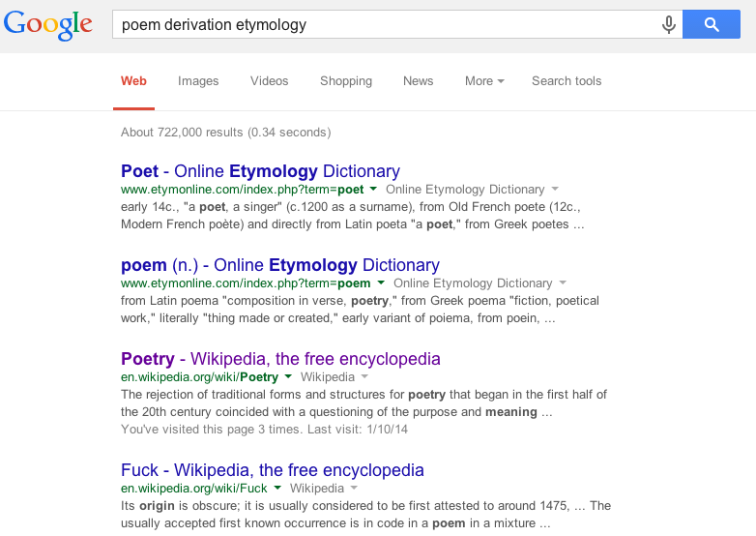This screenshot has width=756, height=536.
Task: Open the Poetry Wikipedia result
Action: click(280, 359)
